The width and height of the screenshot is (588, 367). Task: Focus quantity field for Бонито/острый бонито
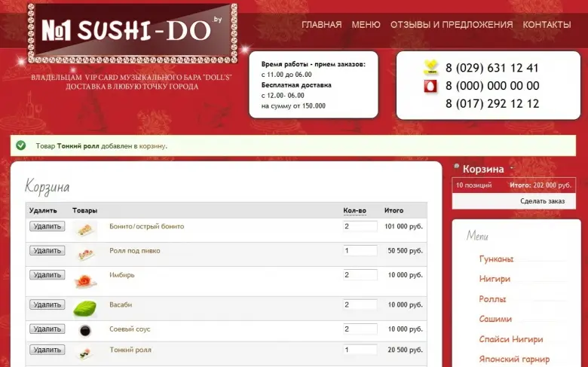coord(360,226)
